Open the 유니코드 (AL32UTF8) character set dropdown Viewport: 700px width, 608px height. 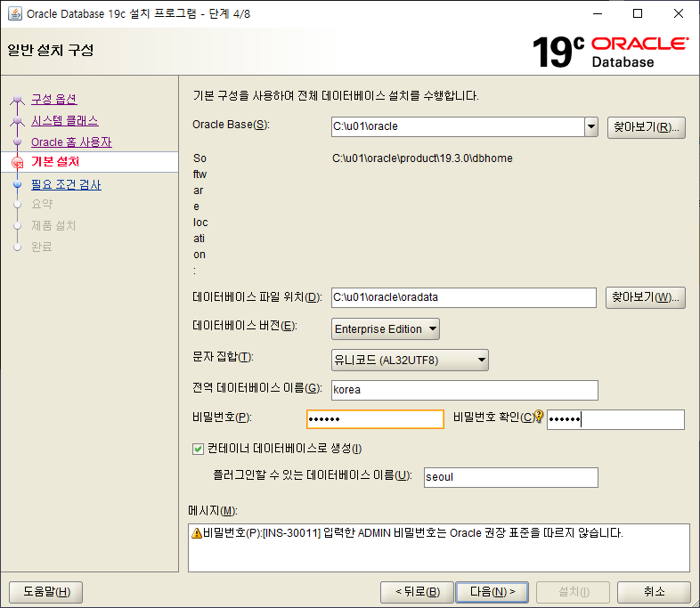(x=410, y=360)
